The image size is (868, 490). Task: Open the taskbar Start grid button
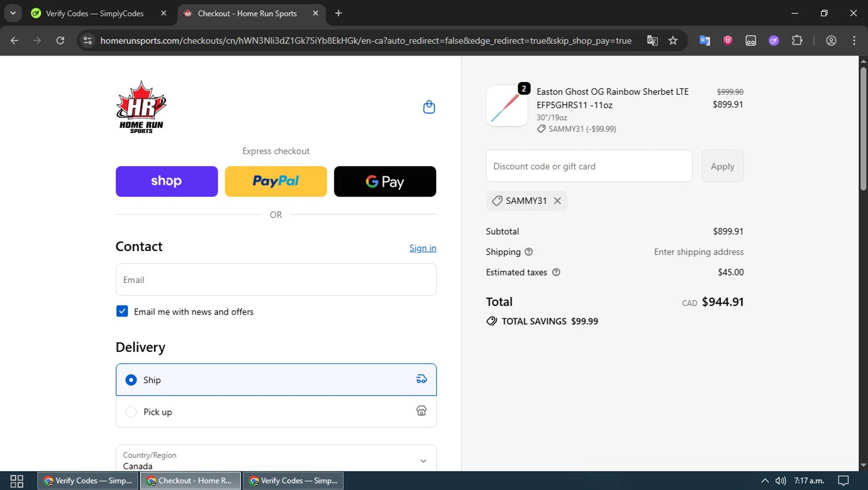17,481
